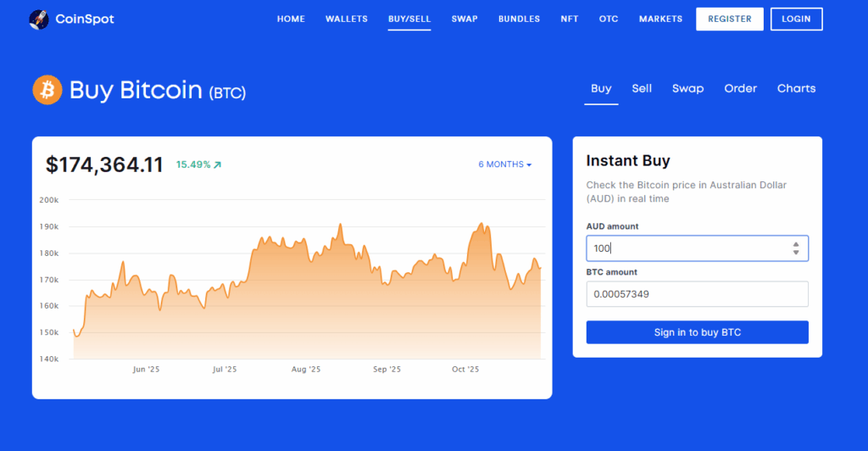This screenshot has height=451, width=868.
Task: Open the 6 MONTHS timeframe dropdown
Action: pyautogui.click(x=505, y=164)
